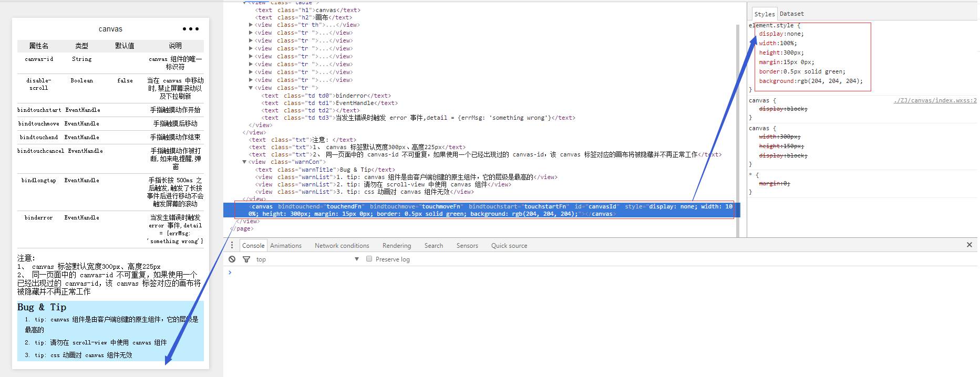Switch to the Styles tab
This screenshot has height=377, width=980.
[x=764, y=14]
